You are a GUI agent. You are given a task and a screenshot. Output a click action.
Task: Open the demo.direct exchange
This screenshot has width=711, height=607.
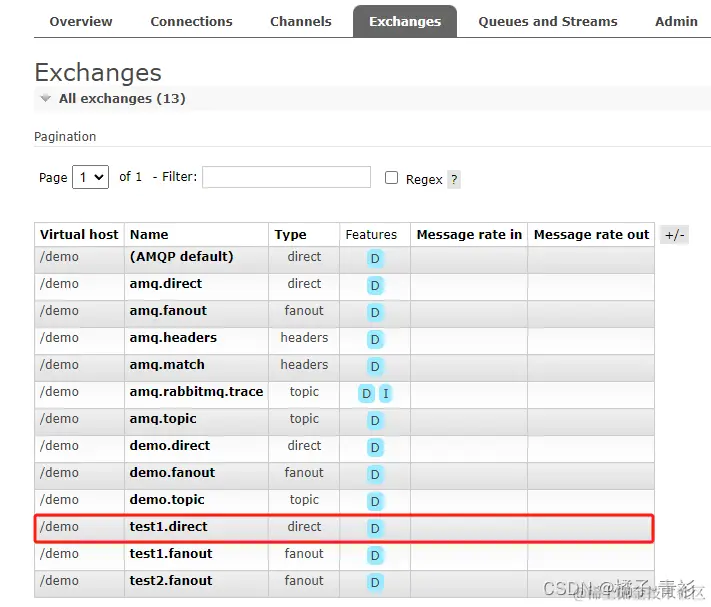[x=170, y=446]
